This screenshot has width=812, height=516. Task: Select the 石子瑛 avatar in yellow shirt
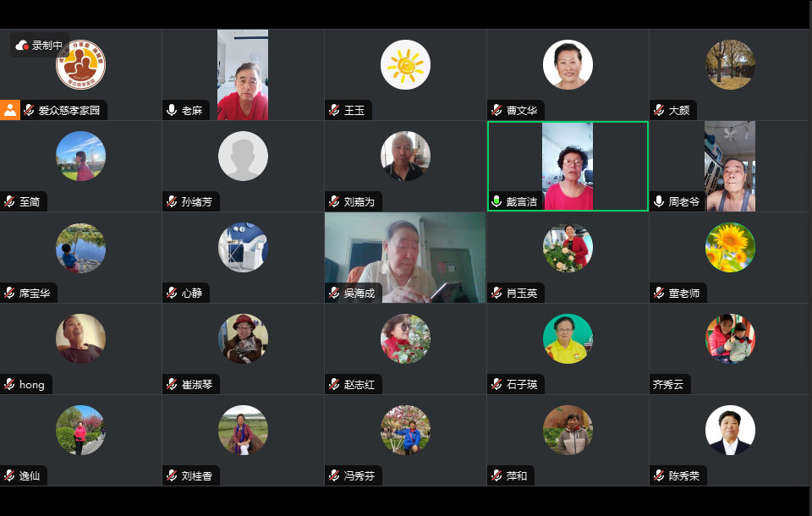click(x=568, y=339)
